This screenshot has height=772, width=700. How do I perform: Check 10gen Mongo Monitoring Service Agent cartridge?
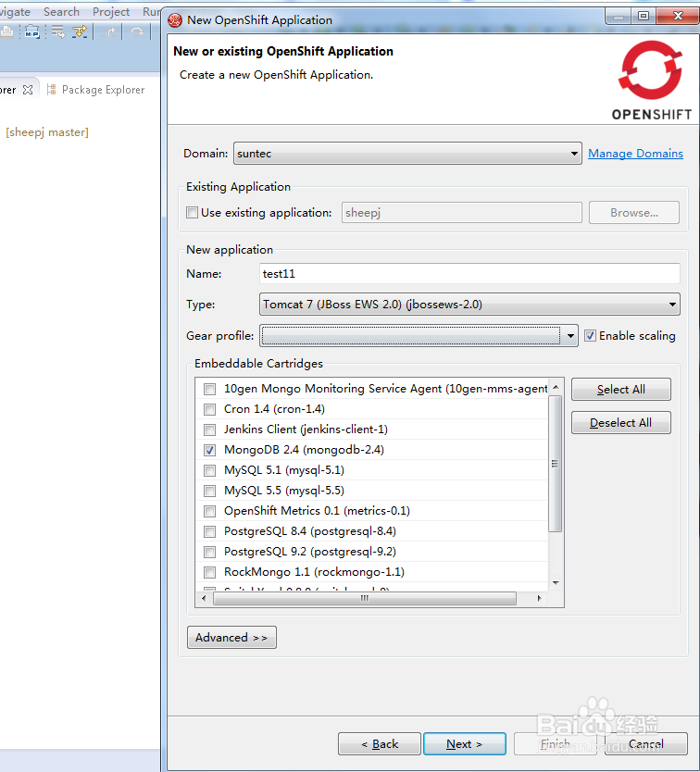pyautogui.click(x=210, y=389)
